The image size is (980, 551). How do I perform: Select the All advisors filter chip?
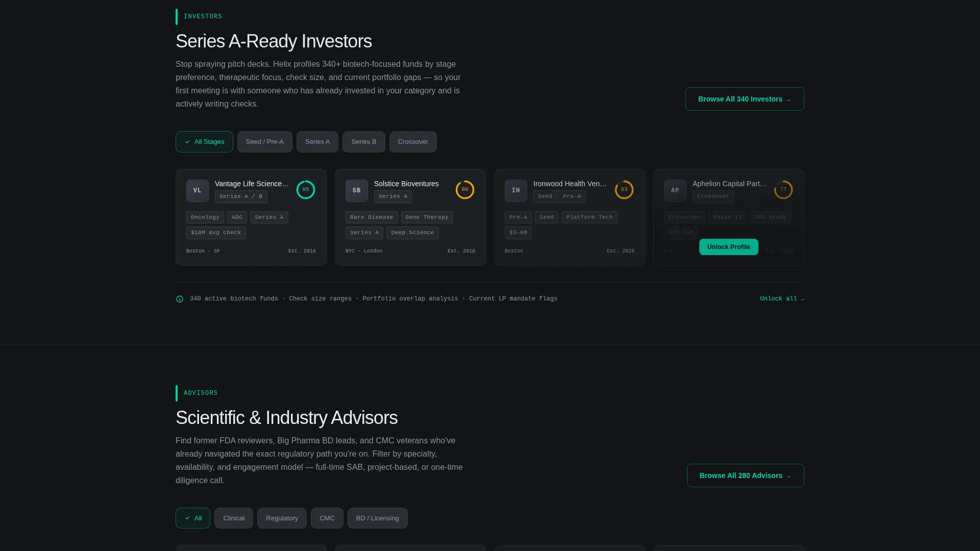(193, 518)
